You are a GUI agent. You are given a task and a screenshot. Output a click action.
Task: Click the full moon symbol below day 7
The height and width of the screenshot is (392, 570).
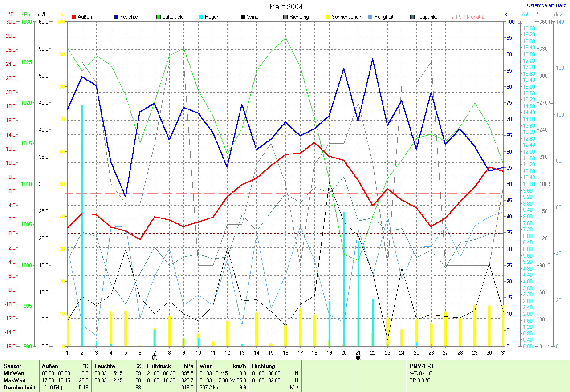click(x=155, y=357)
